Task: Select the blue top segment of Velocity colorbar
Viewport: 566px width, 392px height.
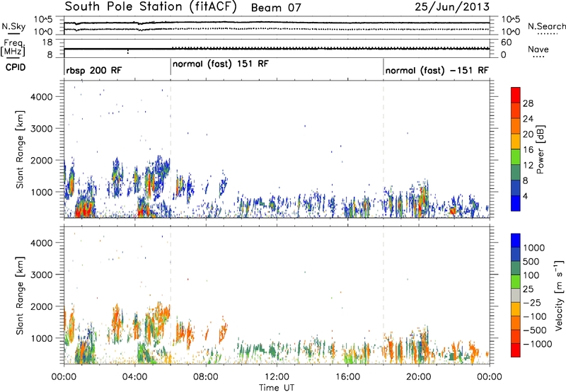Action: [516, 241]
